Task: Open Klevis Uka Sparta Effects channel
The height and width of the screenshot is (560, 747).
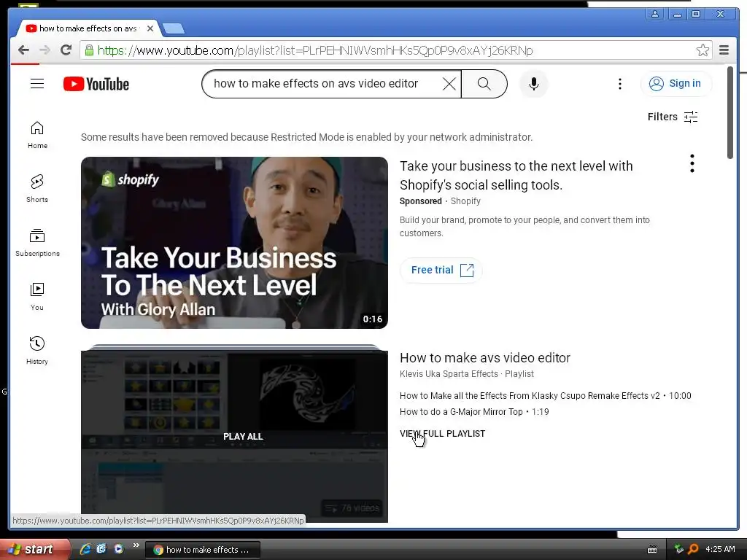Action: click(x=449, y=374)
